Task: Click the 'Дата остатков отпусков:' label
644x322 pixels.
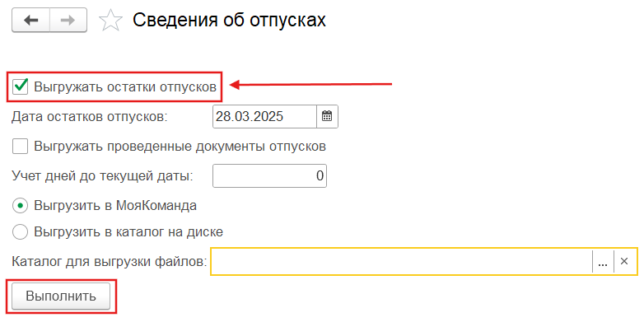Action: (x=90, y=117)
